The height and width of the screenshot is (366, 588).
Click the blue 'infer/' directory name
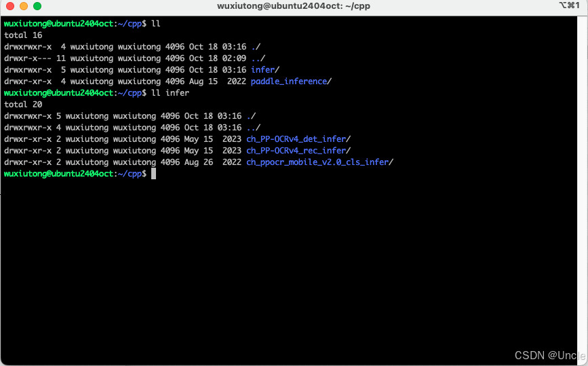(265, 70)
